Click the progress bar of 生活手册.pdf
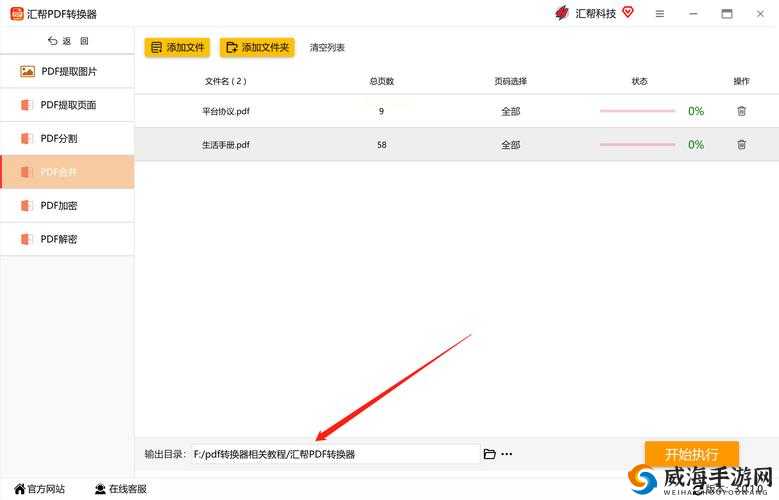The image size is (779, 500). coord(637,145)
